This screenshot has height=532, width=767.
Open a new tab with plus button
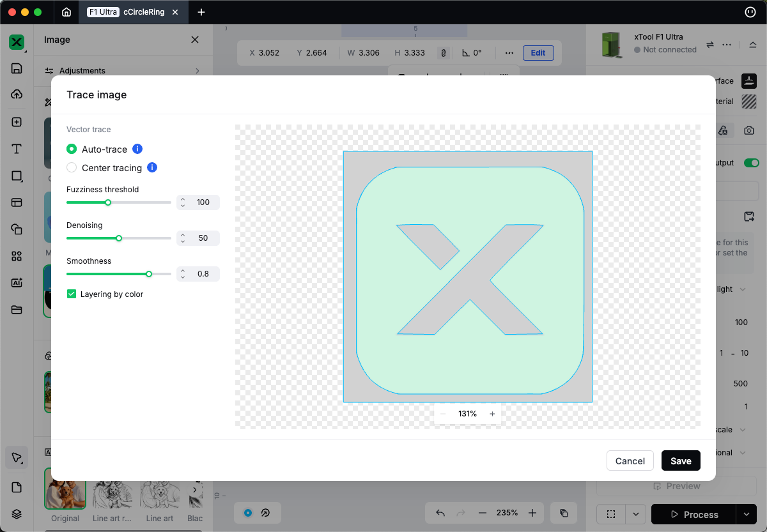(x=201, y=12)
